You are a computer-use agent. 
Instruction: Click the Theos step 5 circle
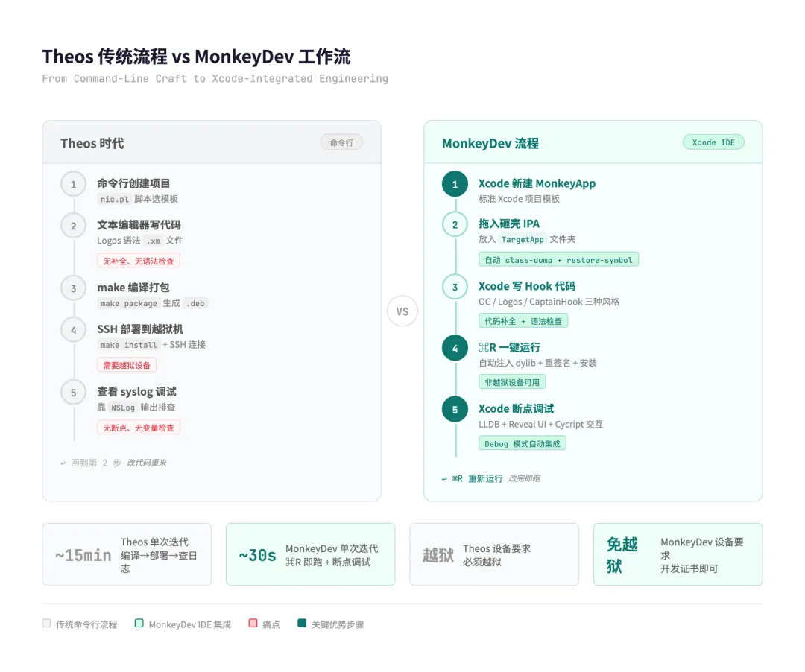coord(73,393)
